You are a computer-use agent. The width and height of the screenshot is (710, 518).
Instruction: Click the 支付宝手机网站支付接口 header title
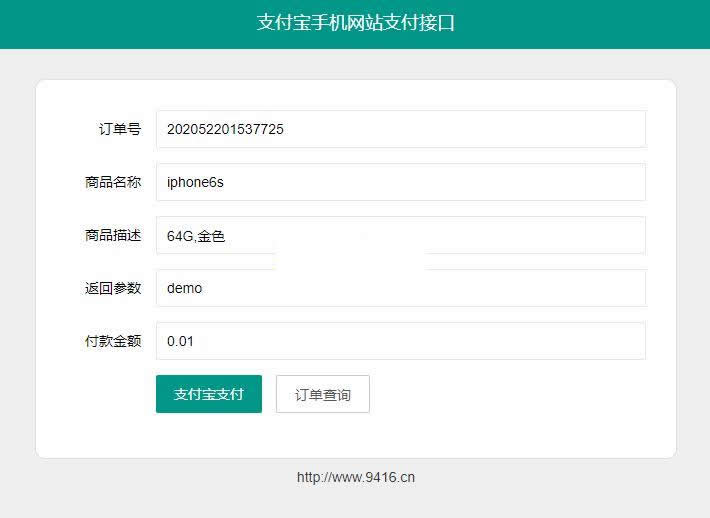coord(355,23)
